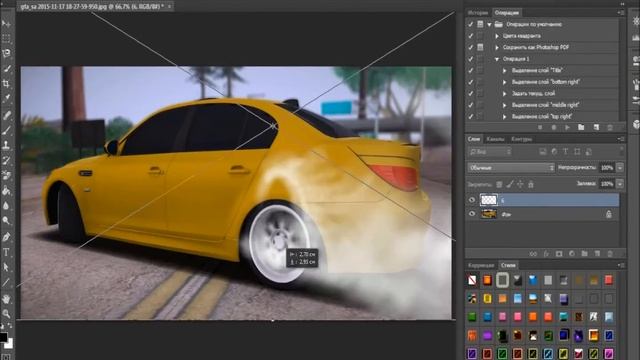Toggle lock transparent pixels in Layers panel
The image size is (640, 360).
[x=499, y=184]
